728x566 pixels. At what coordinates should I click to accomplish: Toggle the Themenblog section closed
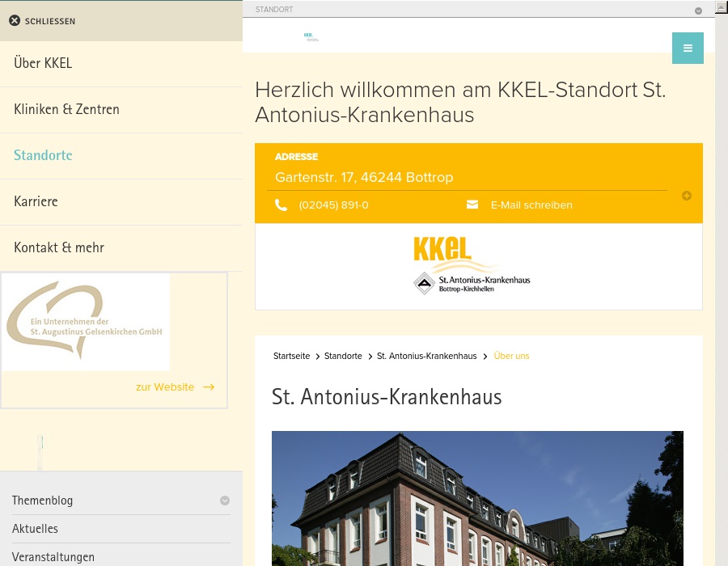pyautogui.click(x=225, y=500)
